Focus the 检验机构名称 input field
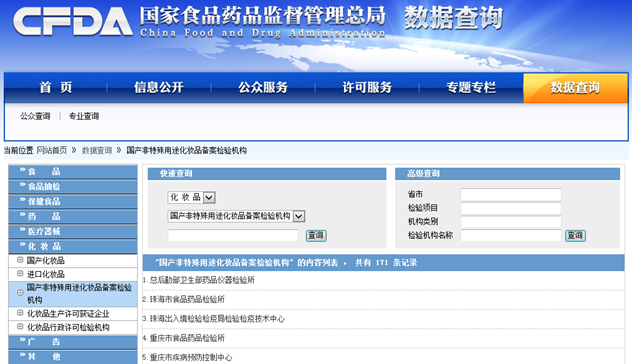632x364 pixels. tap(511, 235)
